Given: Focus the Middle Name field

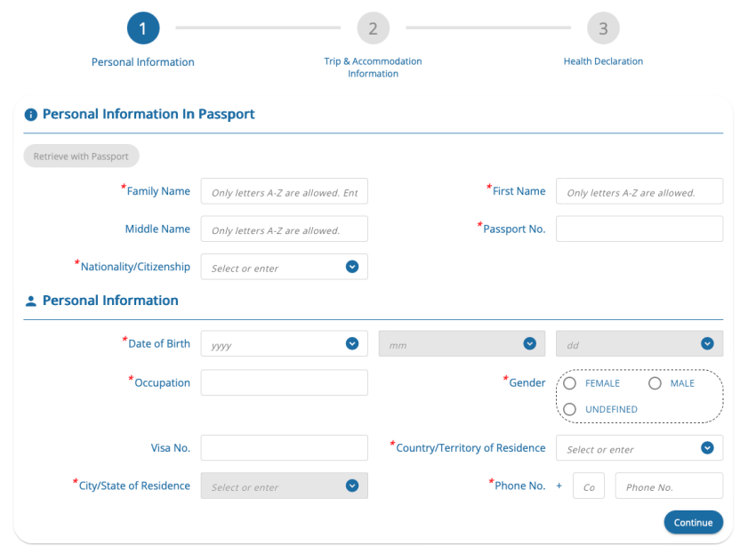Looking at the screenshot, I should [285, 229].
